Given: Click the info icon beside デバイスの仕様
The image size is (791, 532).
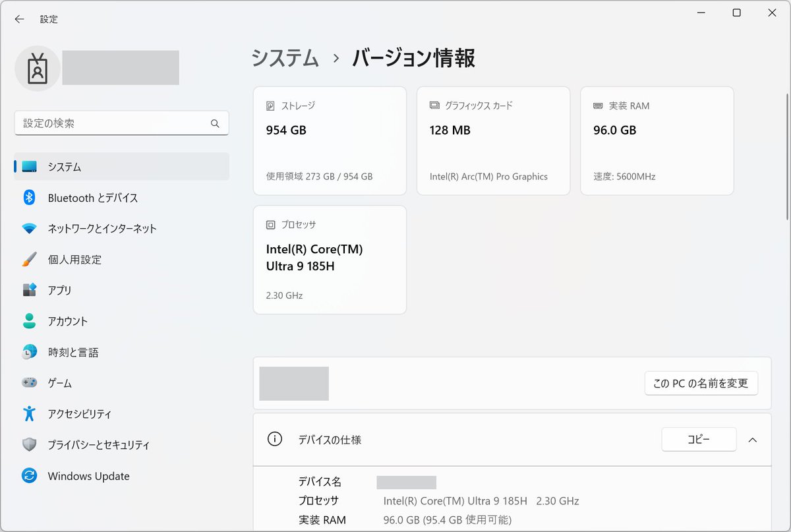Looking at the screenshot, I should click(275, 440).
